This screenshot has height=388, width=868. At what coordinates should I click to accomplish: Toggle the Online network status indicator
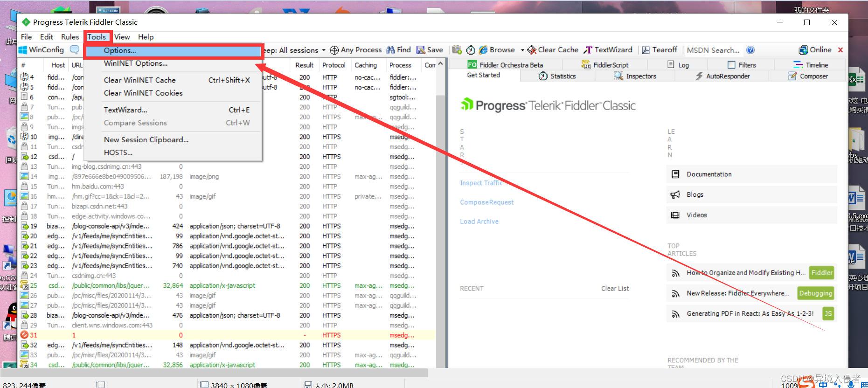(815, 50)
